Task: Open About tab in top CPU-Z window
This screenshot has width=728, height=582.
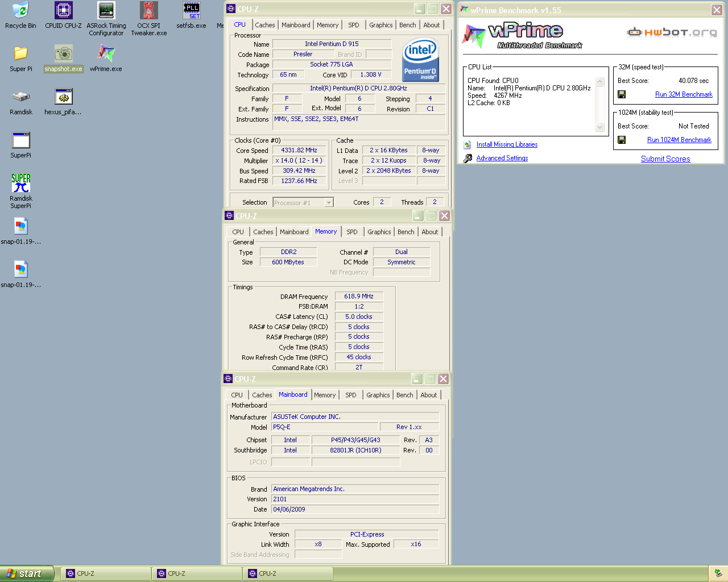Action: (x=431, y=25)
